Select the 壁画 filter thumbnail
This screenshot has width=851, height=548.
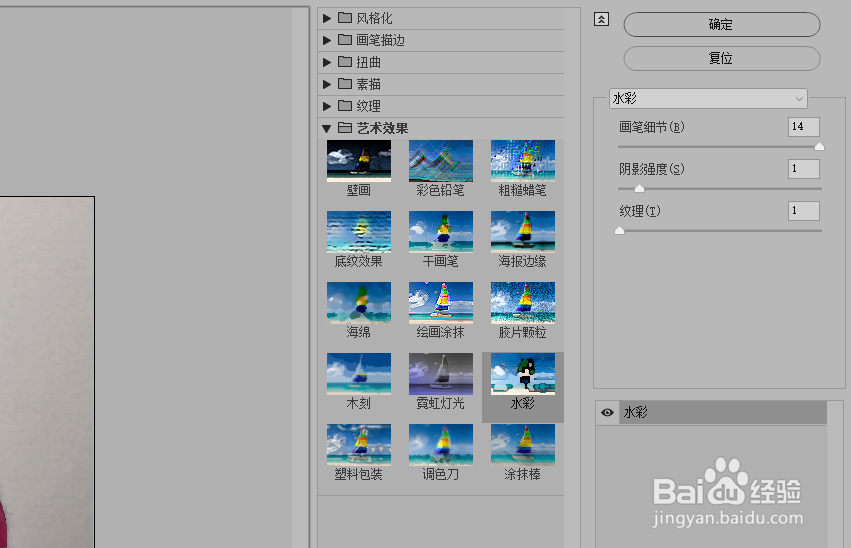tap(359, 161)
